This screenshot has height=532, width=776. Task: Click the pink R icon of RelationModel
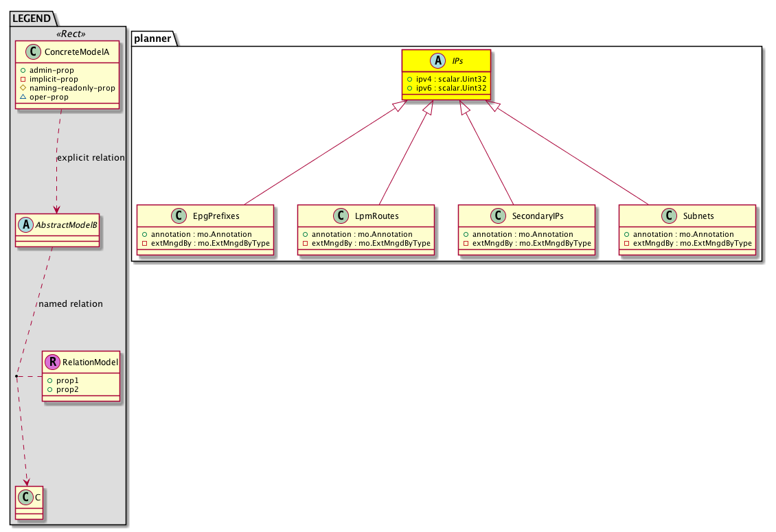tap(53, 362)
